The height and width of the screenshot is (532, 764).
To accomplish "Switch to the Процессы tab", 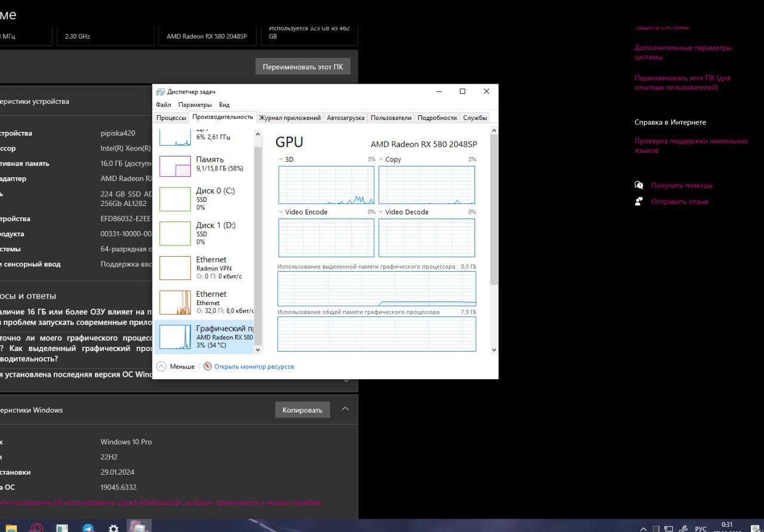I will pos(171,118).
